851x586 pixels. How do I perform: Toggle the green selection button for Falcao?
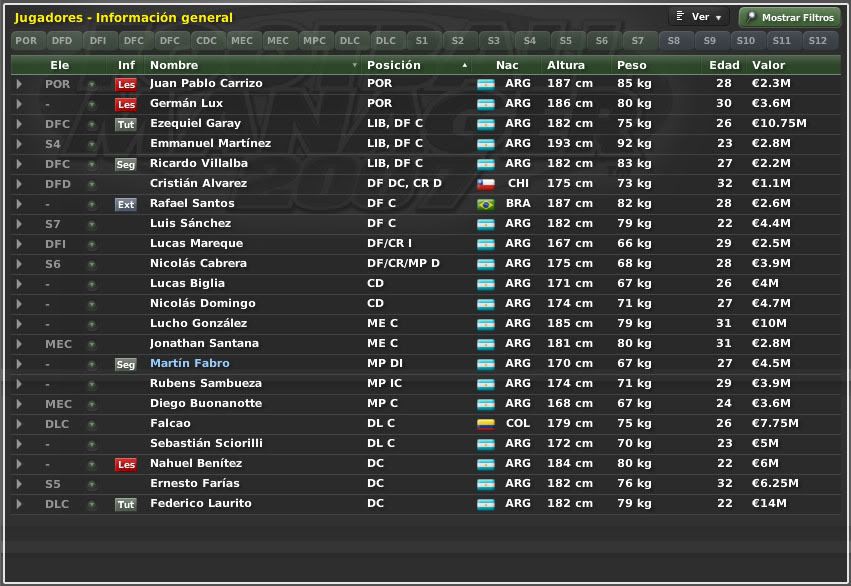92,424
